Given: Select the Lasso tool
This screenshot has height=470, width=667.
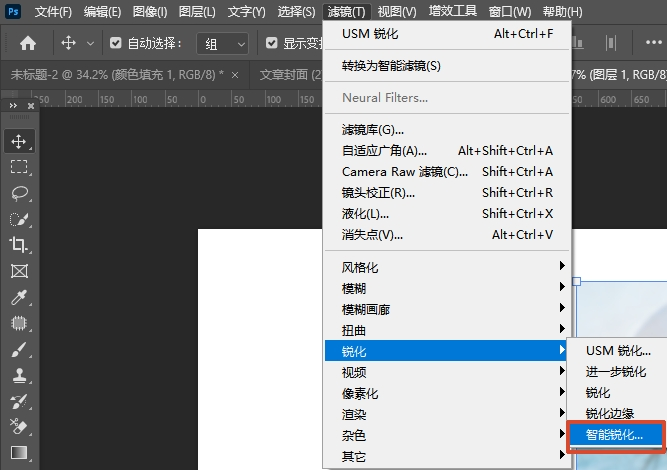Looking at the screenshot, I should point(19,193).
